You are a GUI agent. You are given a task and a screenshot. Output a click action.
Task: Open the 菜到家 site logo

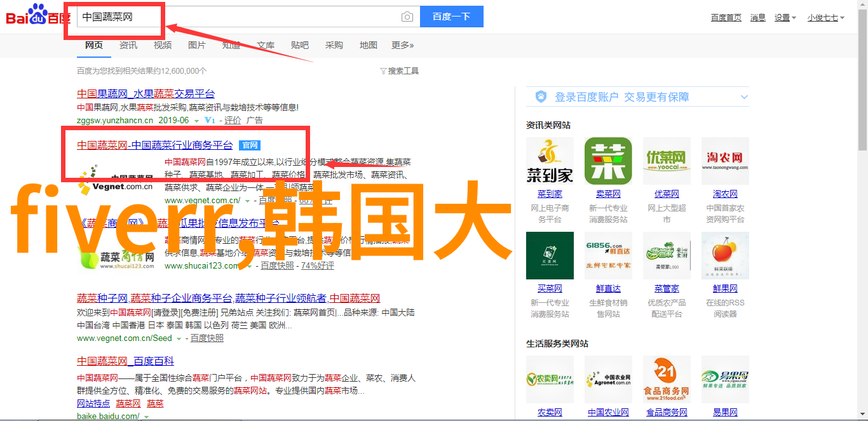(x=550, y=161)
